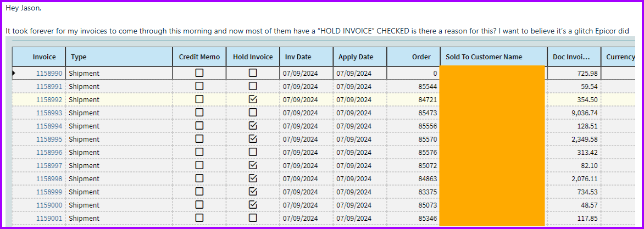Open invoice link 1158997

coord(49,165)
